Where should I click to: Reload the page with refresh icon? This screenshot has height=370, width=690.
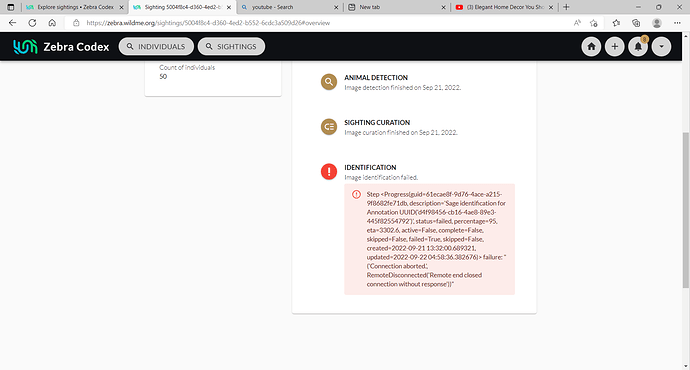32,23
